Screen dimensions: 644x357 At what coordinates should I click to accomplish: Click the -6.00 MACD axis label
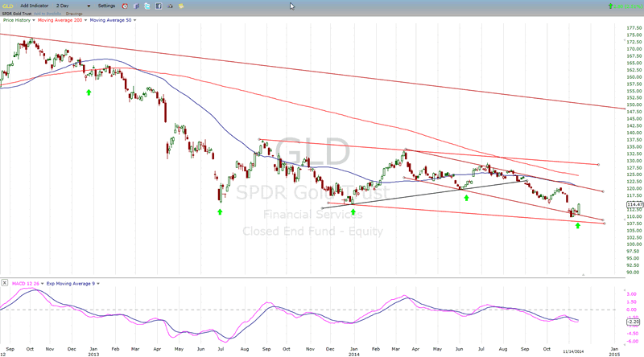point(633,342)
